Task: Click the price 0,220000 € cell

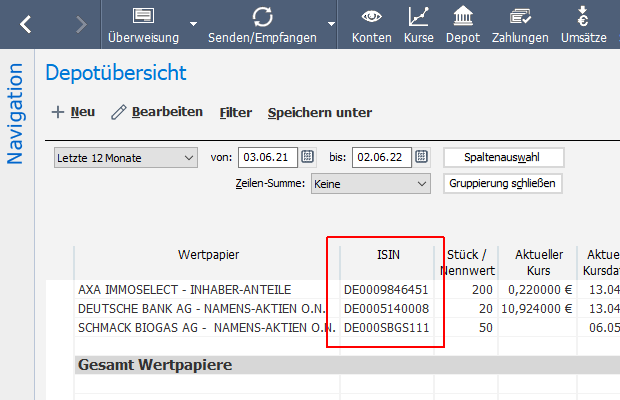Action: (x=540, y=290)
